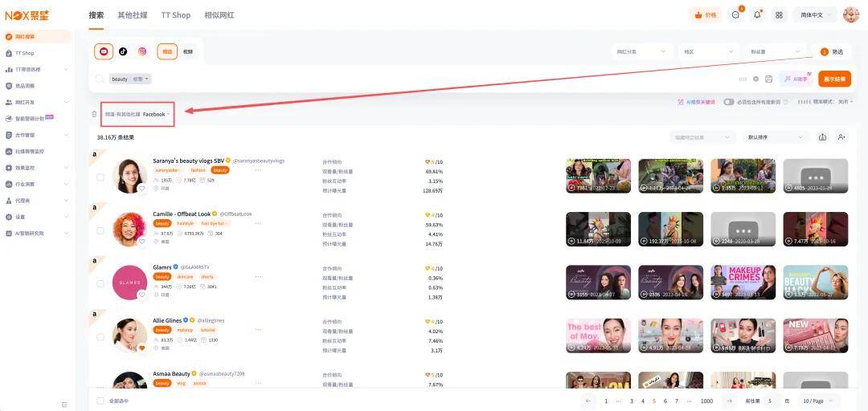The image size is (868, 411).
Task: Choose the Instagram platform icon
Action: click(x=142, y=51)
